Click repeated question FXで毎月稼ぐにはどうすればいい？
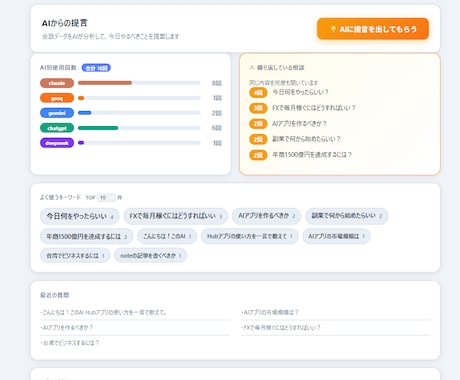 pos(314,108)
